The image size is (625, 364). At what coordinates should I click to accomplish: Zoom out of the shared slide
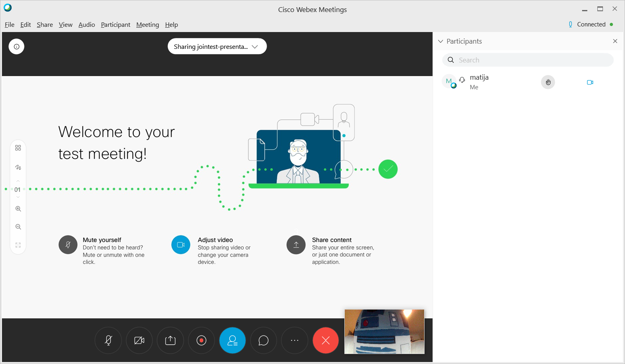(x=18, y=227)
